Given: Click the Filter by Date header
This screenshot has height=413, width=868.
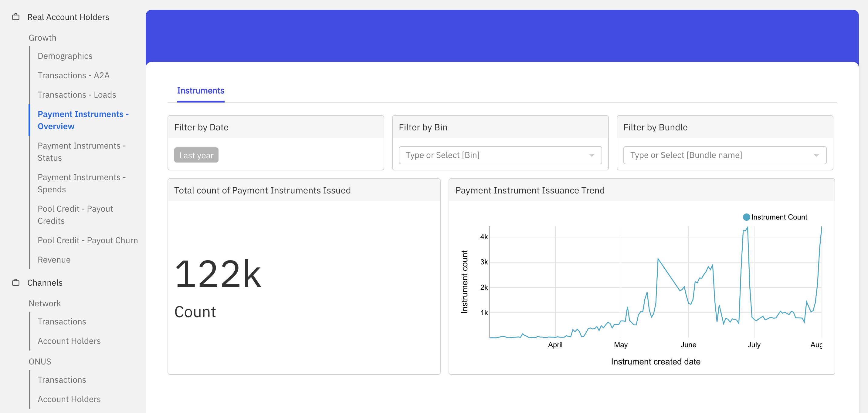Looking at the screenshot, I should pyautogui.click(x=201, y=127).
